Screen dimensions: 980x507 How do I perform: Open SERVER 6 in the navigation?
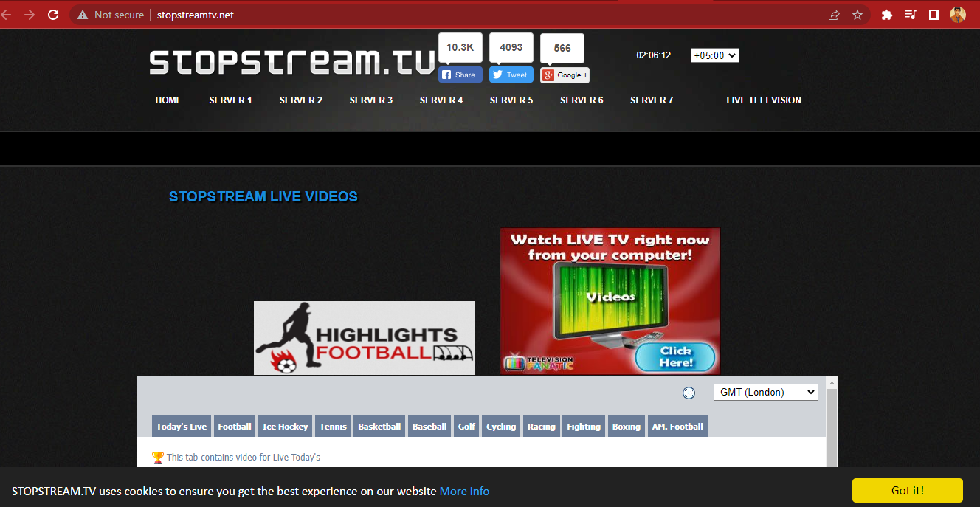(582, 100)
